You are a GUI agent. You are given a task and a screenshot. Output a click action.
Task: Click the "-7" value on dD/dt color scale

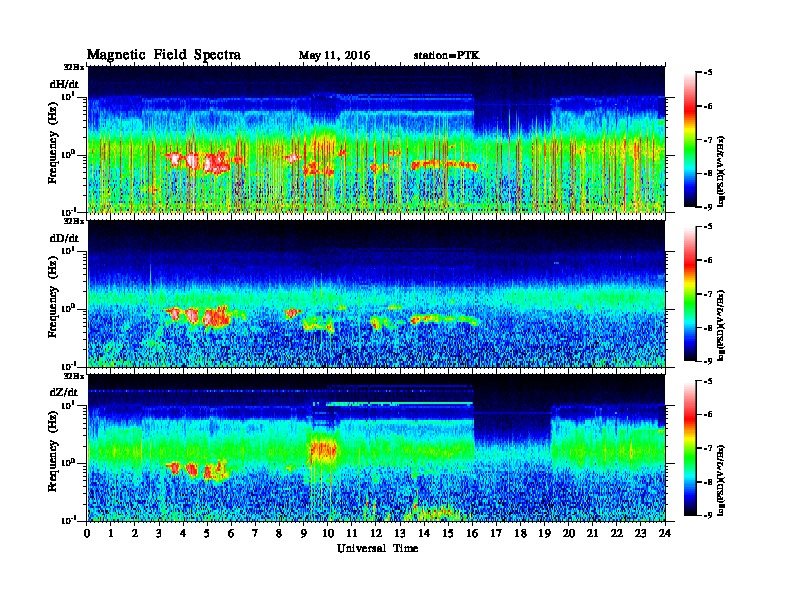(x=708, y=293)
